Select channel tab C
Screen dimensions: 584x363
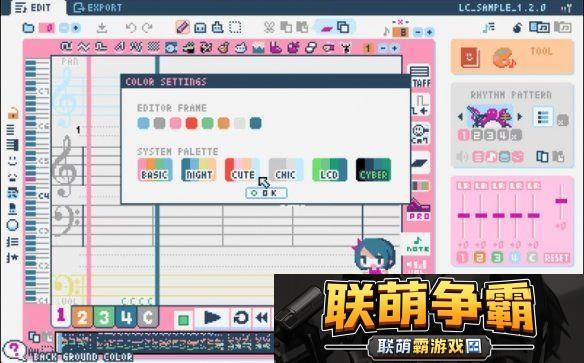click(147, 317)
